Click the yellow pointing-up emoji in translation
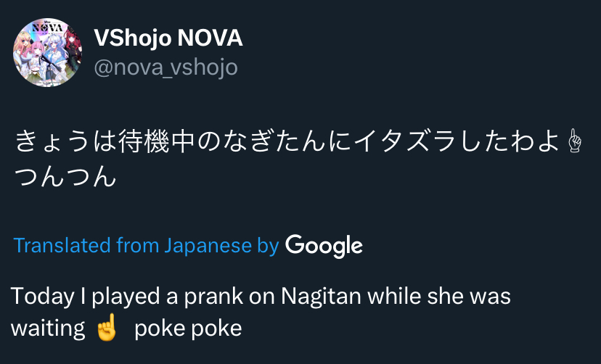 106,328
